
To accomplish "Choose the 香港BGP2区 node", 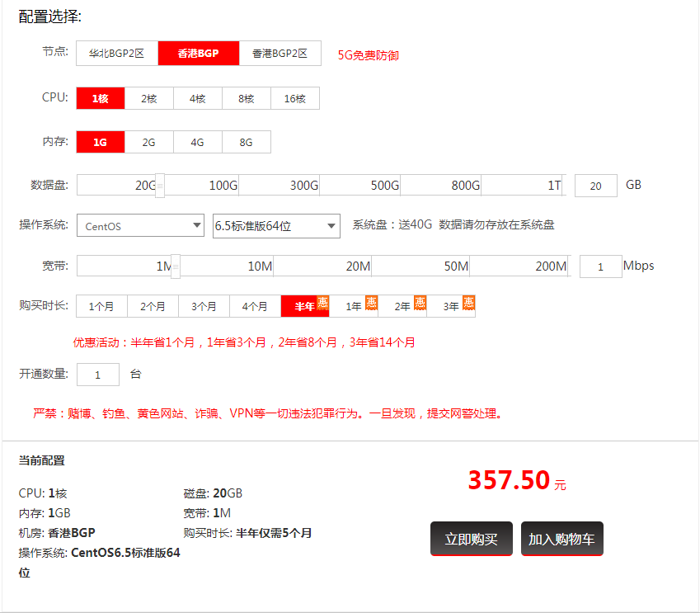I will click(280, 54).
